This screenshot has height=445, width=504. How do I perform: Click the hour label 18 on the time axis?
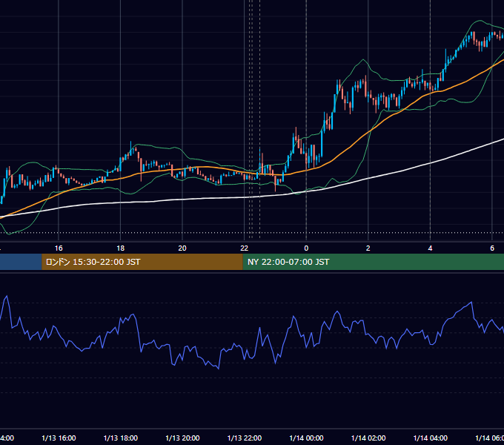coord(121,248)
